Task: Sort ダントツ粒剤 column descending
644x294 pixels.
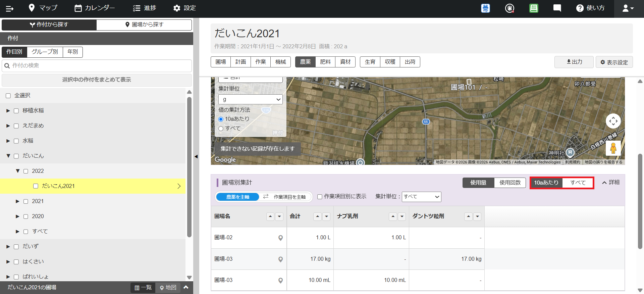Action: coord(477,216)
